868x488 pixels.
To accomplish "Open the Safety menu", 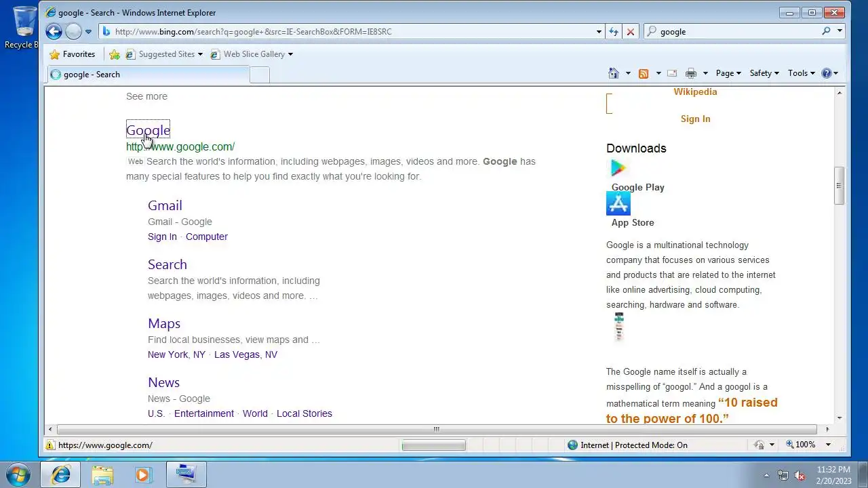I will (x=764, y=73).
